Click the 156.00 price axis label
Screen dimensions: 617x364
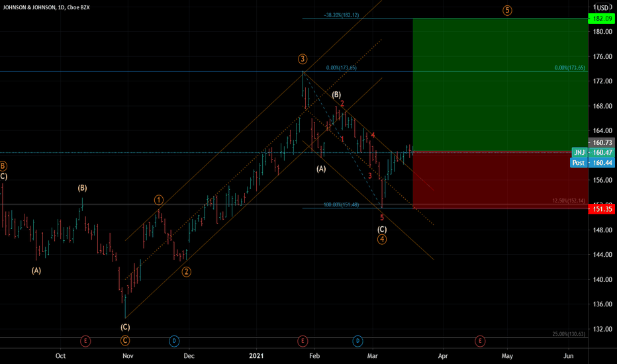(602, 180)
